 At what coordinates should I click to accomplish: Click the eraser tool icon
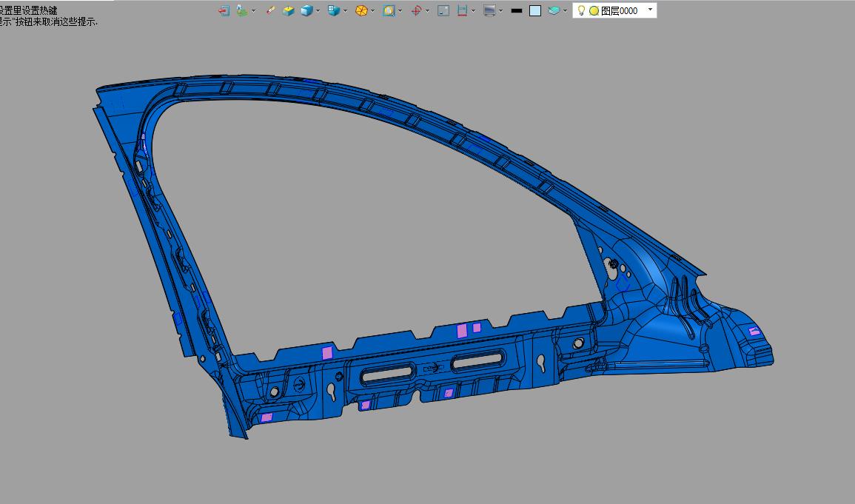(270, 10)
